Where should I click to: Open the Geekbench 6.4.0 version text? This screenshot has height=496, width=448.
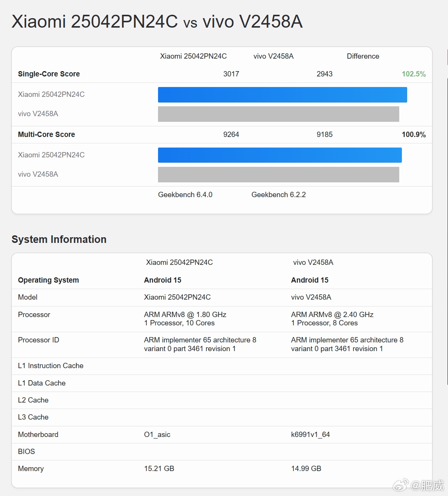[x=185, y=195]
